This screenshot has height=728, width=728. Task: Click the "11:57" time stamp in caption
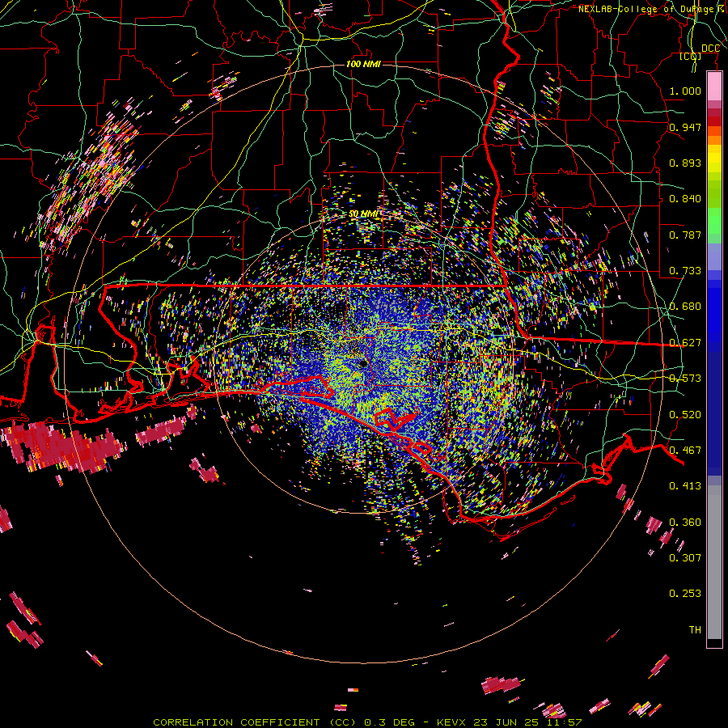point(564,722)
